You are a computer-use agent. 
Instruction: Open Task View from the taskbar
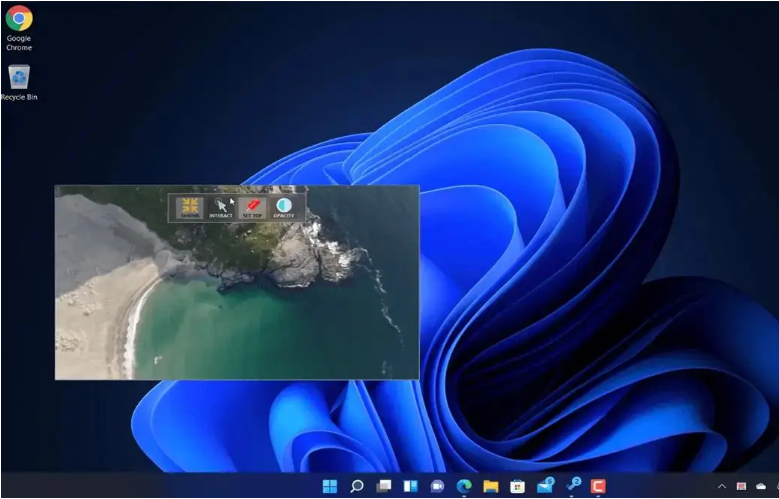[x=384, y=486]
